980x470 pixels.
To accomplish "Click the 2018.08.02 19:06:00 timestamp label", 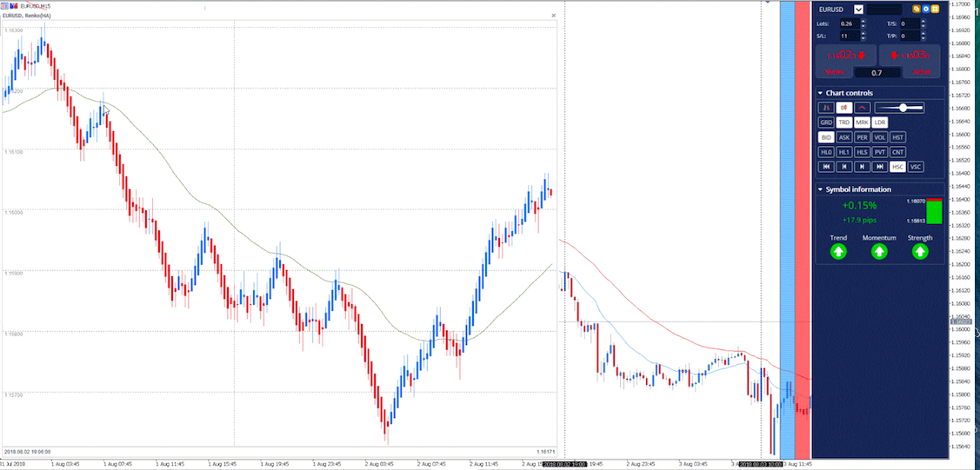I will (x=28, y=451).
